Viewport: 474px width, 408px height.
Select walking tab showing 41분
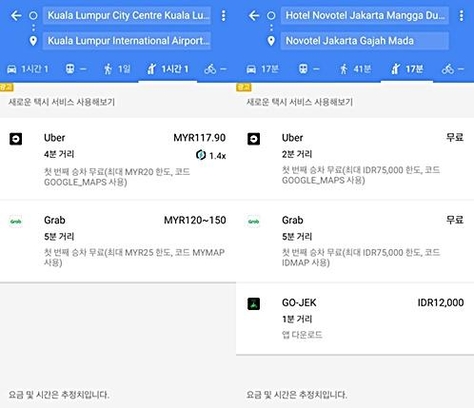(355, 69)
